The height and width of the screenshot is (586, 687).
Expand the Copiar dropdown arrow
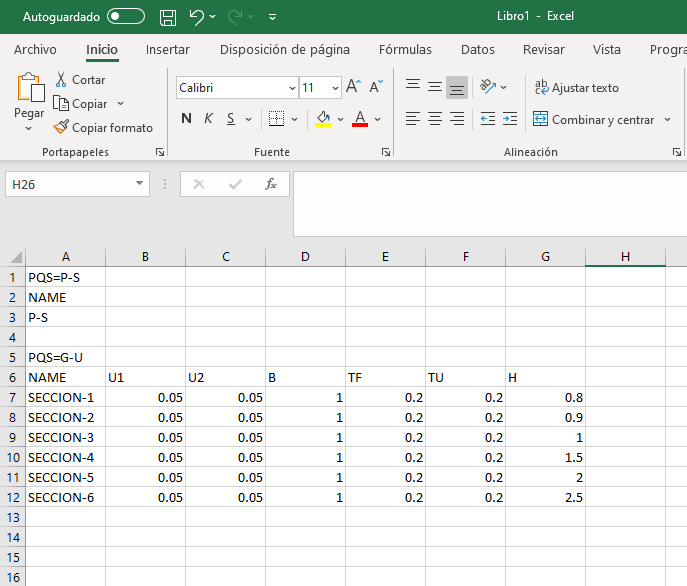120,104
